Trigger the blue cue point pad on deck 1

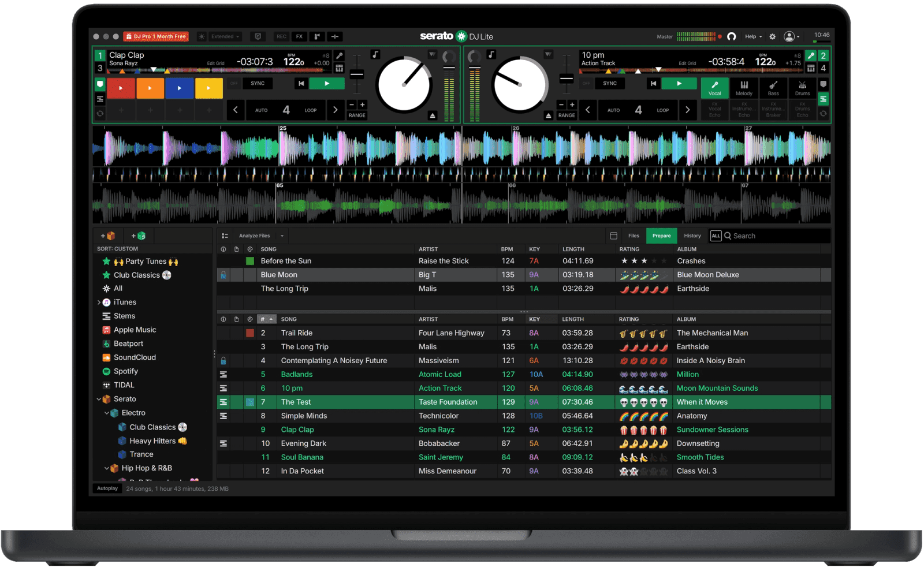(x=180, y=88)
